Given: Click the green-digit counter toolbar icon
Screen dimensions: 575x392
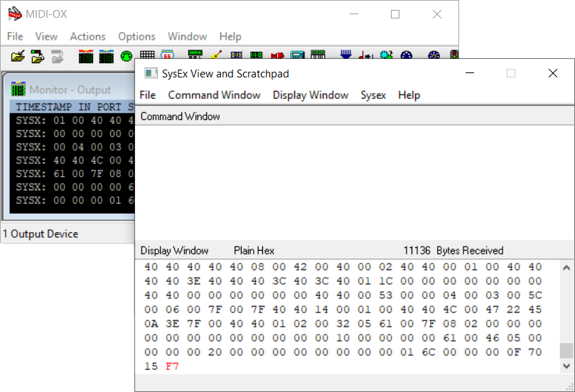Looking at the screenshot, I should (257, 55).
